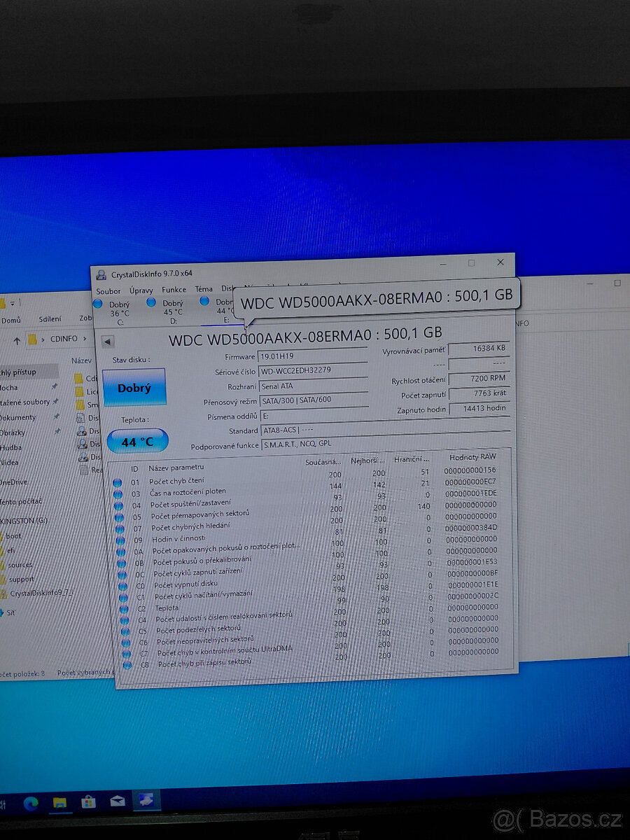Open the Soubor menu

coord(108,291)
